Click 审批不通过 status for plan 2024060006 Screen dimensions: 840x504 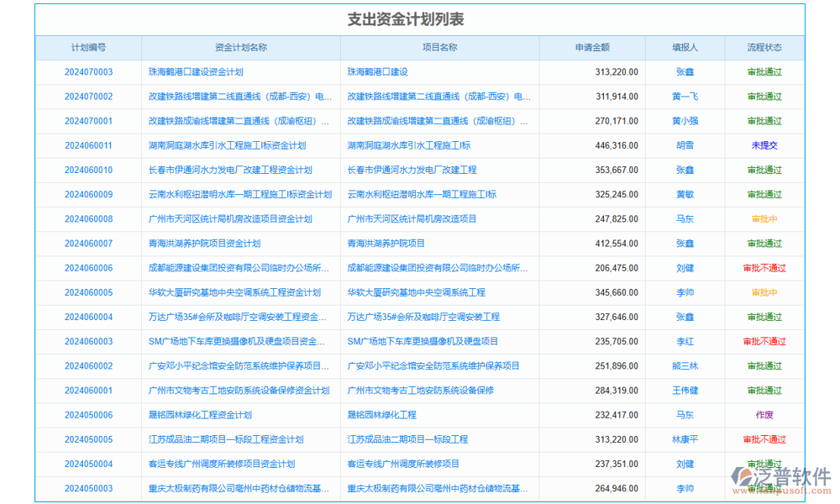(x=765, y=268)
